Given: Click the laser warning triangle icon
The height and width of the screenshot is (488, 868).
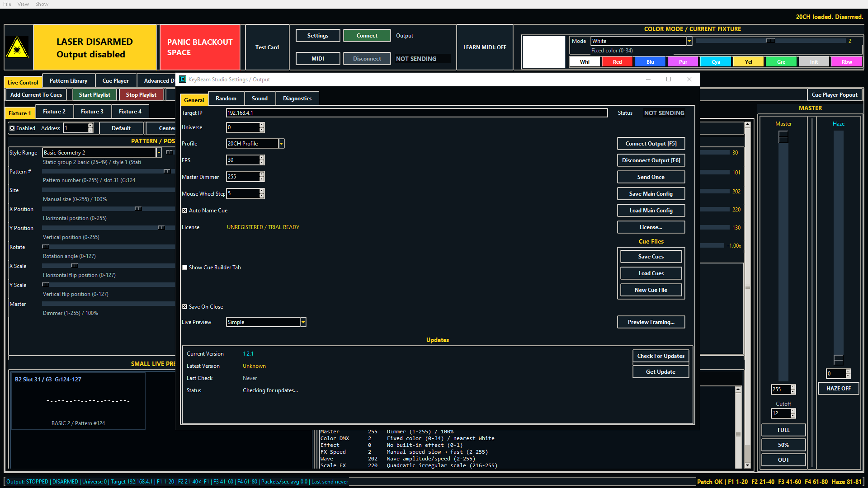Looking at the screenshot, I should (17, 47).
